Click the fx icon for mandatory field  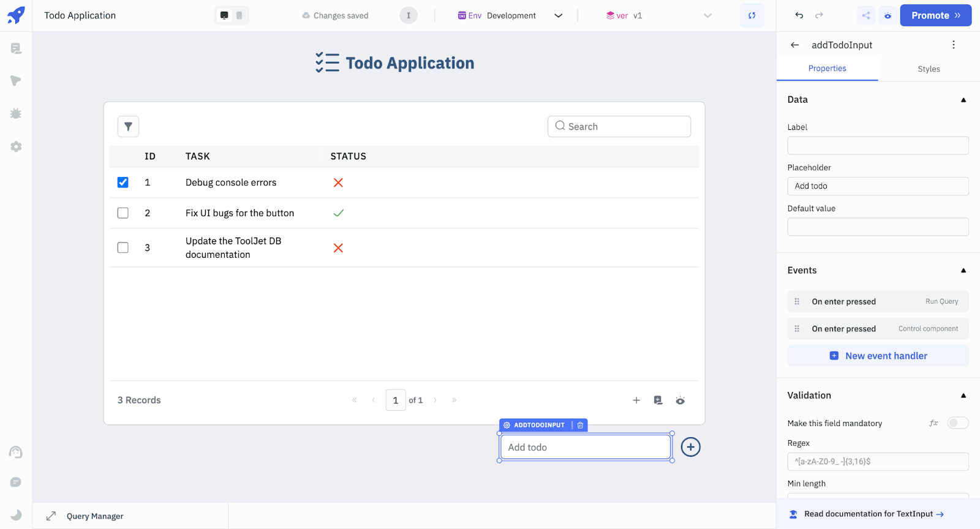[x=933, y=423]
